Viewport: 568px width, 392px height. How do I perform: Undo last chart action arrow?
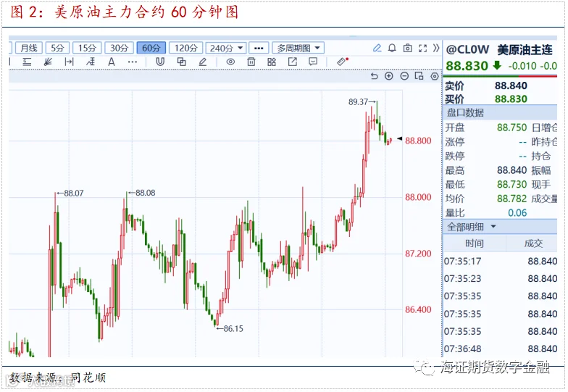point(374,76)
